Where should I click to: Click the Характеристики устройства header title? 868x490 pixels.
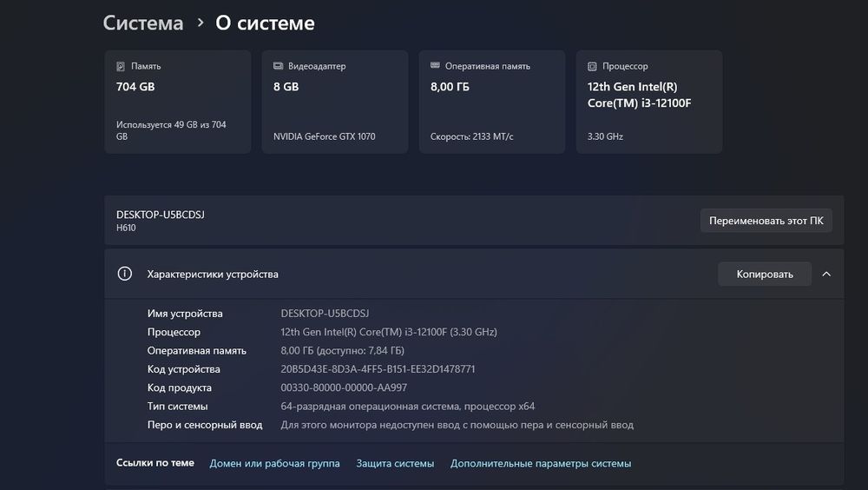(213, 274)
